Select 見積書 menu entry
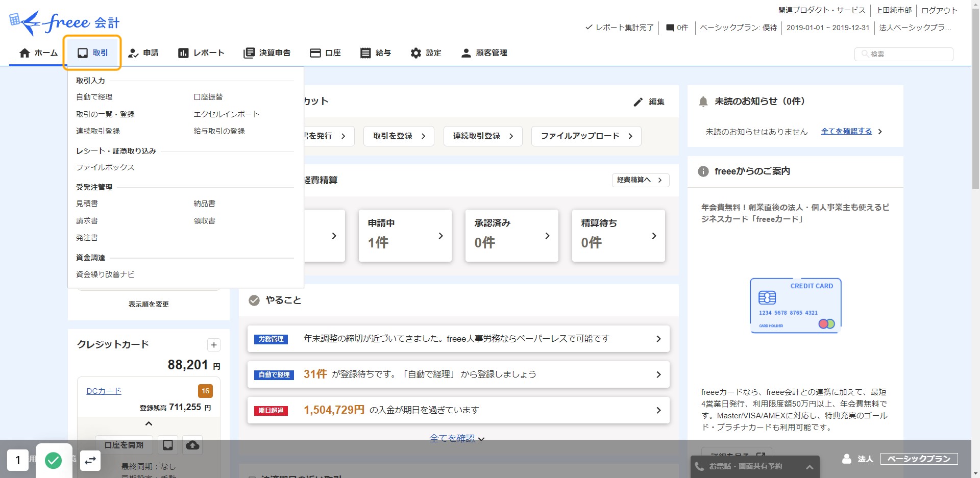980x478 pixels. click(87, 204)
